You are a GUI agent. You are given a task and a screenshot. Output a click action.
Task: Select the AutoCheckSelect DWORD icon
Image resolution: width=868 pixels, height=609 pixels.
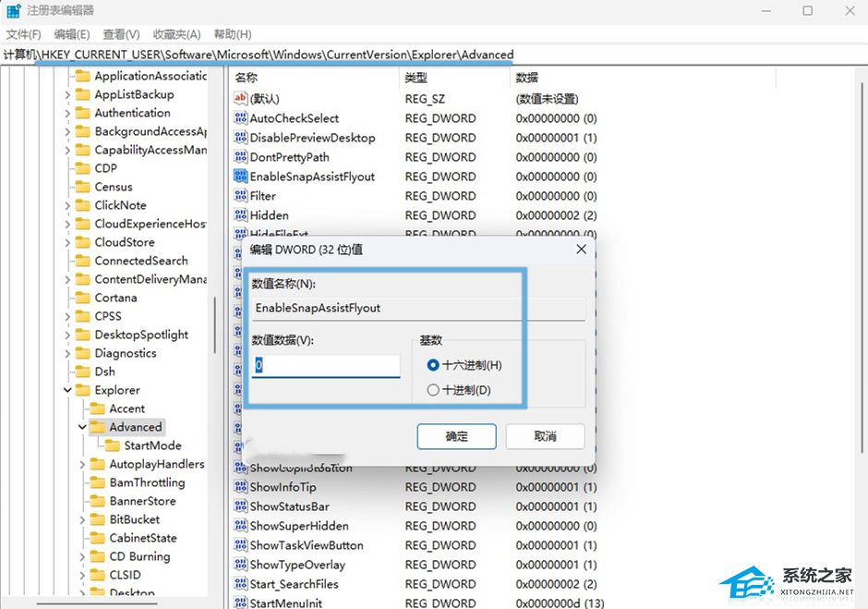pyautogui.click(x=240, y=118)
